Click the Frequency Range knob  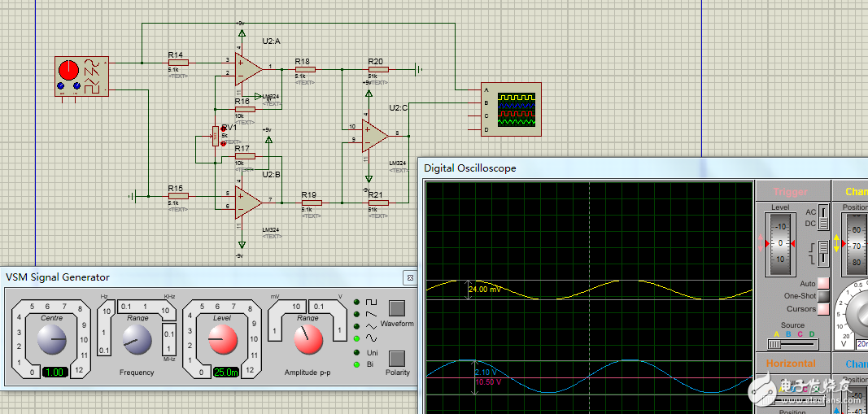[x=137, y=338]
